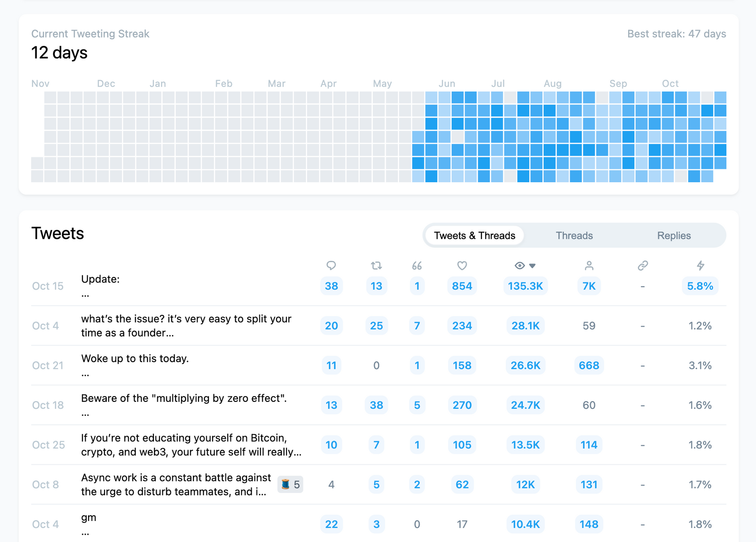
Task: Click the thread badge on the Async tweet
Action: pyautogui.click(x=290, y=484)
